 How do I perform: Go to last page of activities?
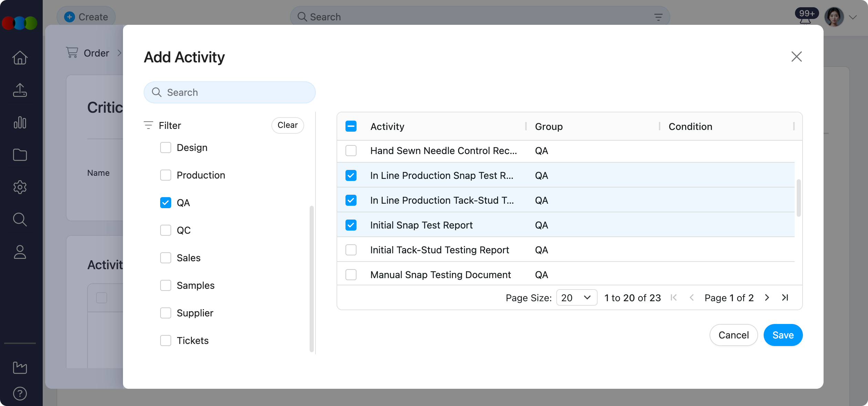coord(785,297)
